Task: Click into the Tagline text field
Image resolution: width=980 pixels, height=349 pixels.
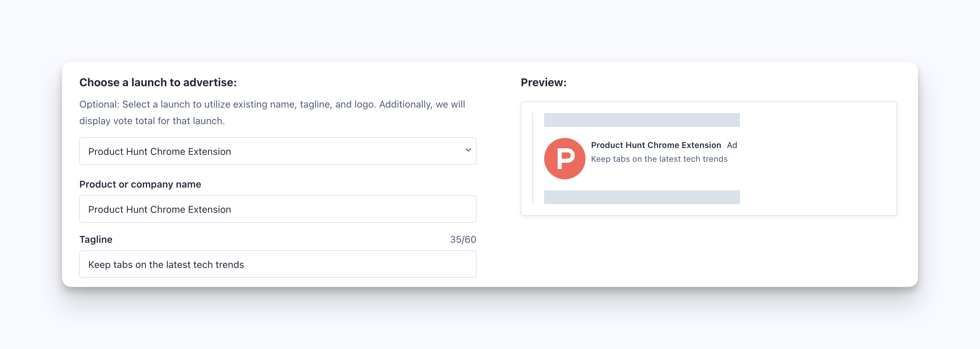Action: 277,264
